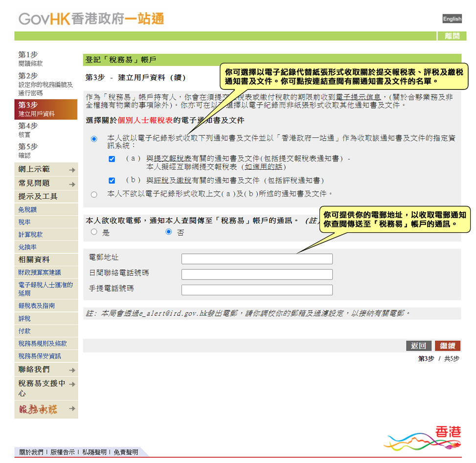Select 是 radio for email notification

94,232
